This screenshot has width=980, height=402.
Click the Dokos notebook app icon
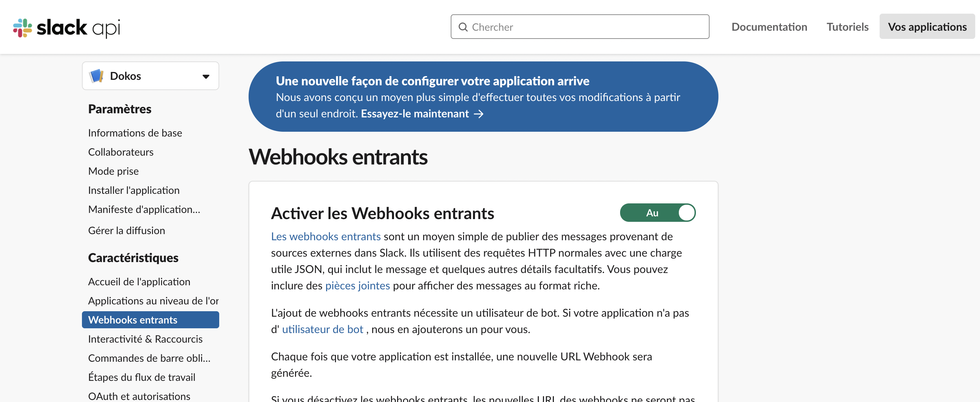click(97, 76)
